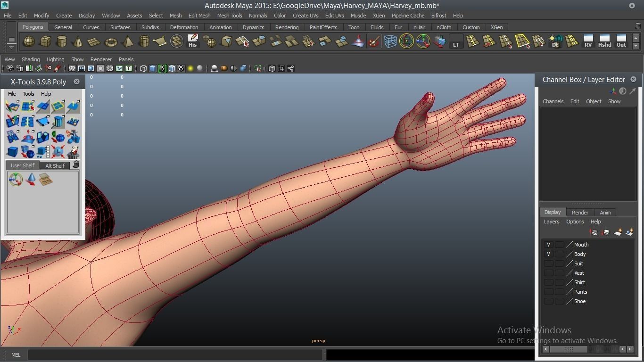The width and height of the screenshot is (644, 362).
Task: Switch to the Alt Shelf tab in X-Tools
Action: 55,165
